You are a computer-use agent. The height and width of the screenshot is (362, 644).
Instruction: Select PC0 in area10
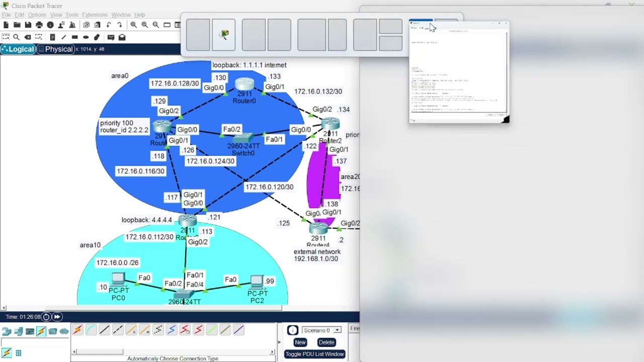point(118,280)
